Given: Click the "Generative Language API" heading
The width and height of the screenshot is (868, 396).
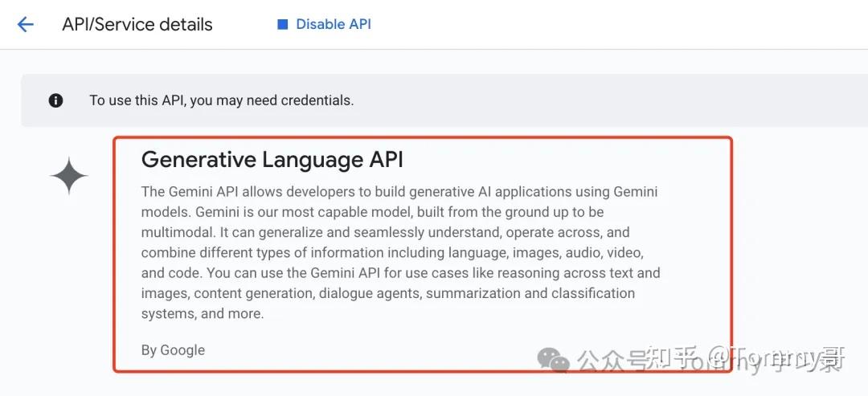Looking at the screenshot, I should click(272, 159).
